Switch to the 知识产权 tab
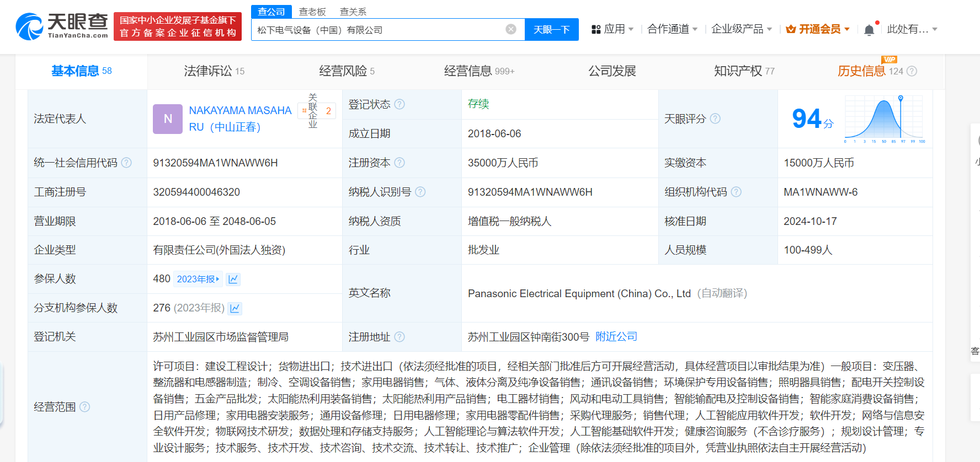 (x=744, y=71)
